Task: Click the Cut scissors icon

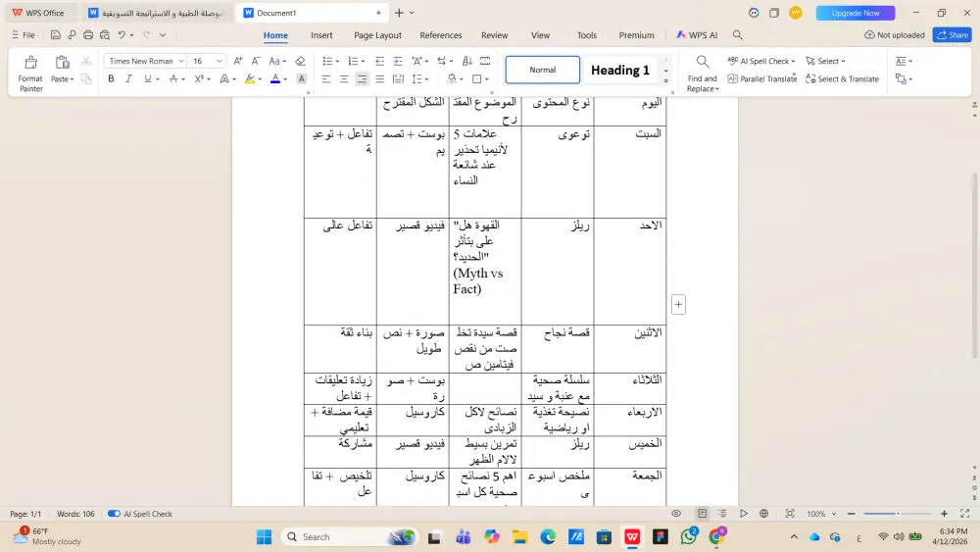Action: (x=86, y=61)
